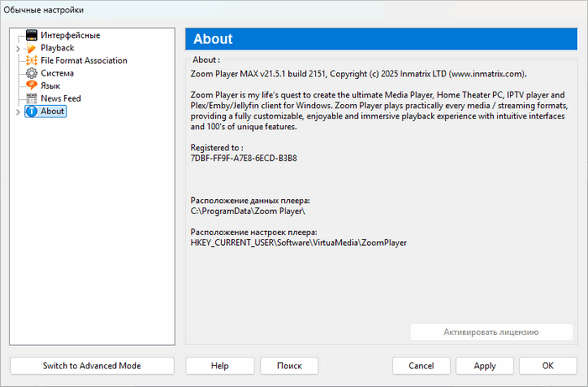The height and width of the screenshot is (387, 588).
Task: Click the C:\ProgramData\Zoom Player\ path text
Action: pyautogui.click(x=242, y=211)
